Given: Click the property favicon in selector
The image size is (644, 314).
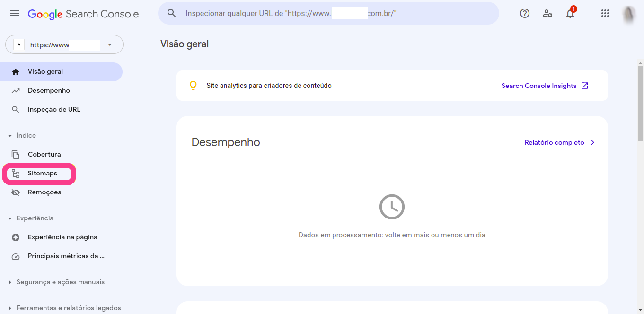Looking at the screenshot, I should (x=18, y=44).
